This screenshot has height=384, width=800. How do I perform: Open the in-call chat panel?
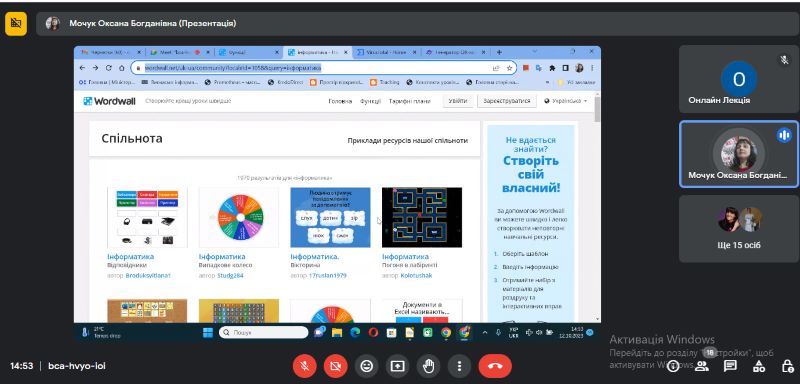[x=731, y=366]
